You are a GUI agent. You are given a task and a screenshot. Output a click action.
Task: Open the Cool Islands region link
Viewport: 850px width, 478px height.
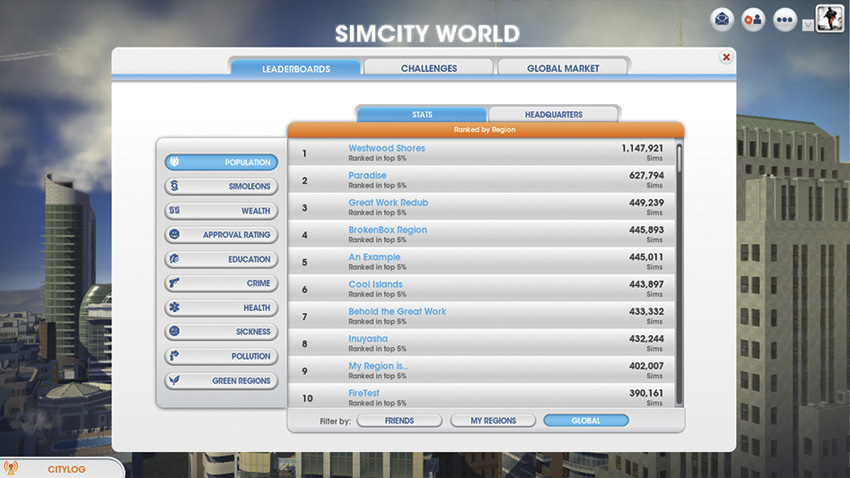(x=375, y=284)
